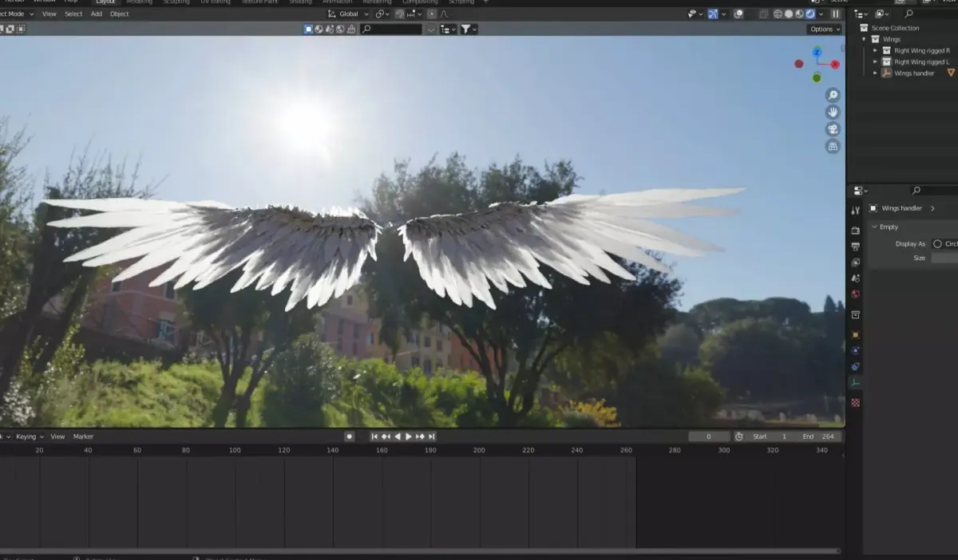Screen dimensions: 958x560
Task: Click the pause render preview icon
Action: [836, 14]
